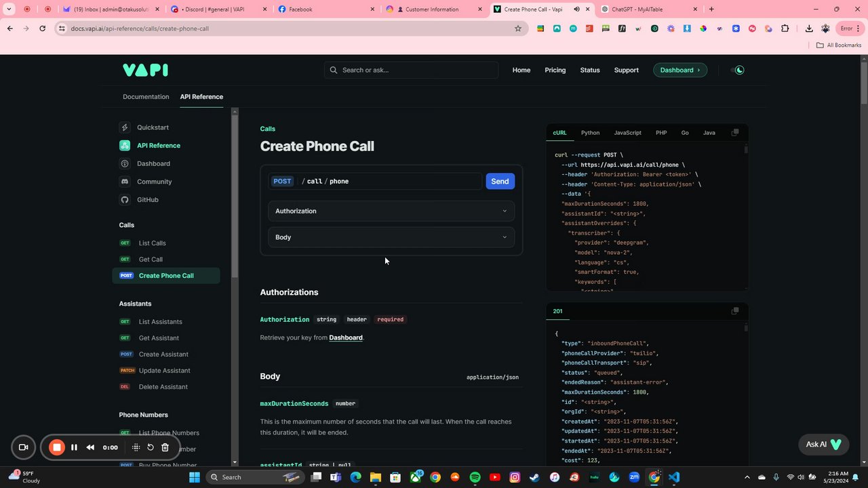Click the docs search field

411,70
